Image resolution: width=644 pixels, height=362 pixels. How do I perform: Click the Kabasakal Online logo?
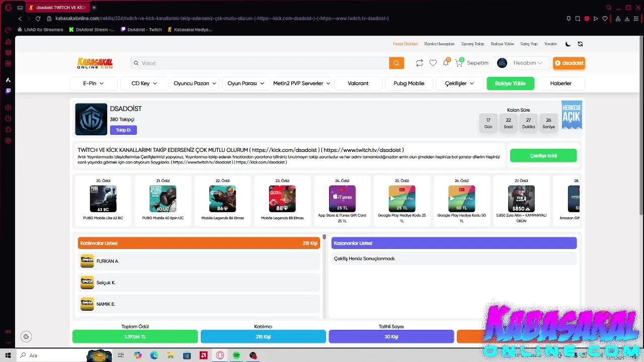95,63
